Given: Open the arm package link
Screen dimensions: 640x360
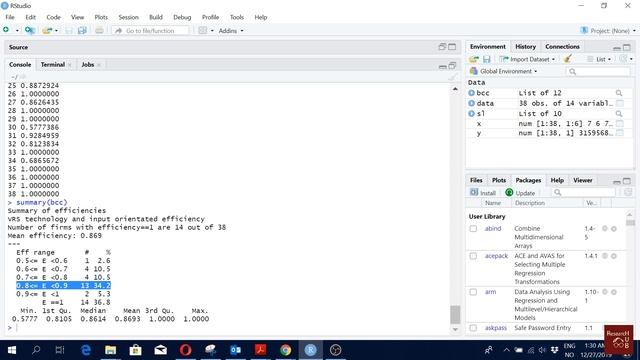Looking at the screenshot, I should (x=490, y=292).
